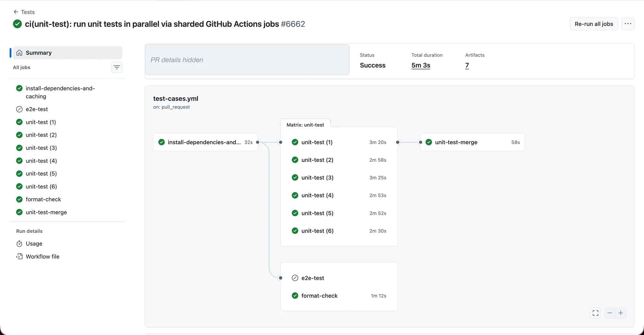Click the 5m 3s total duration link
The width and height of the screenshot is (644, 335).
point(421,65)
